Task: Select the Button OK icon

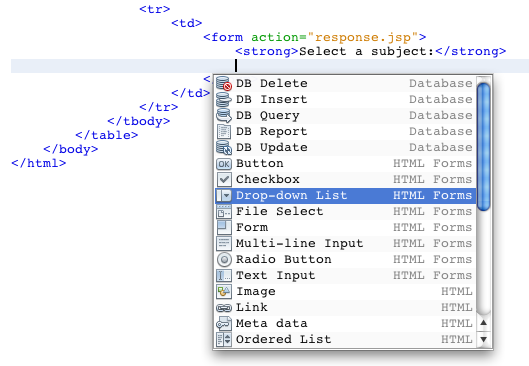Action: [224, 164]
